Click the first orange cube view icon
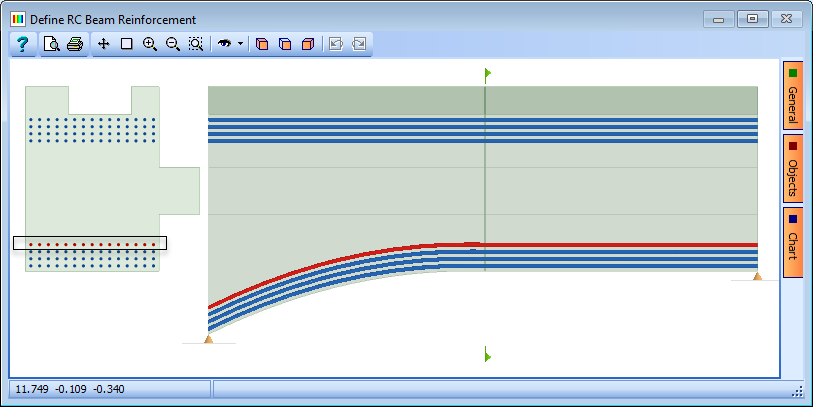Image resolution: width=813 pixels, height=407 pixels. point(262,44)
